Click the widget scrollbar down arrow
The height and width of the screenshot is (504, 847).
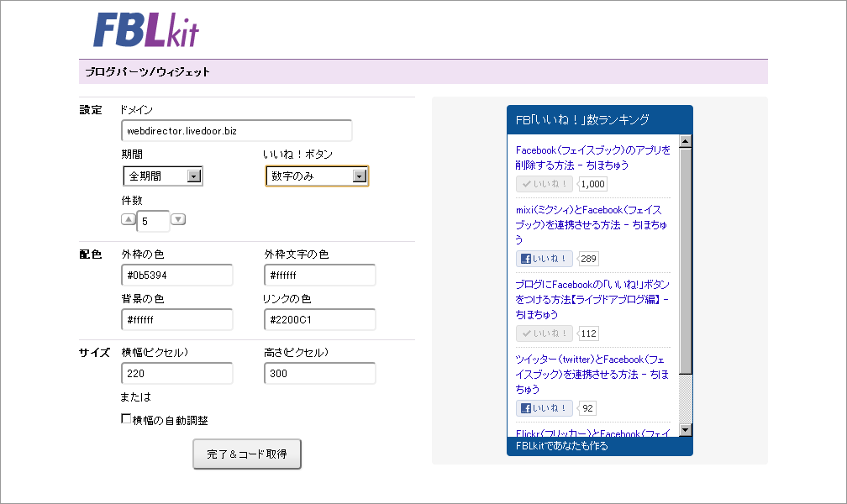click(686, 430)
